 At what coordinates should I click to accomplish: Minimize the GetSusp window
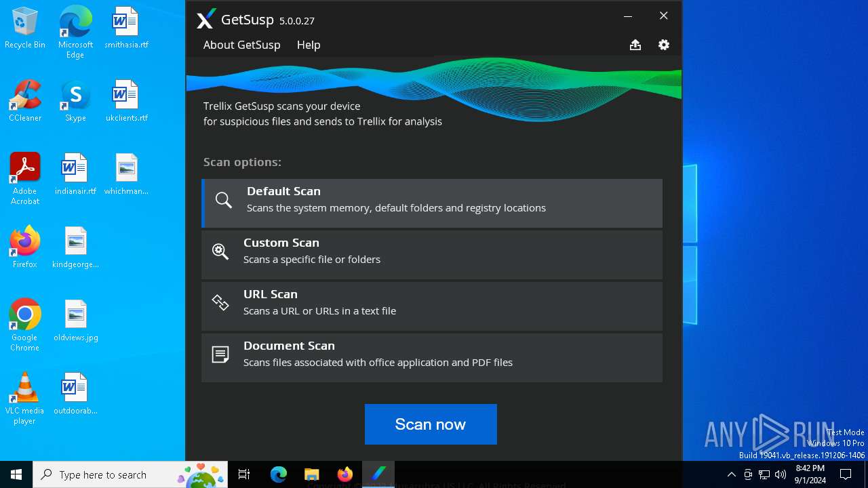click(628, 16)
